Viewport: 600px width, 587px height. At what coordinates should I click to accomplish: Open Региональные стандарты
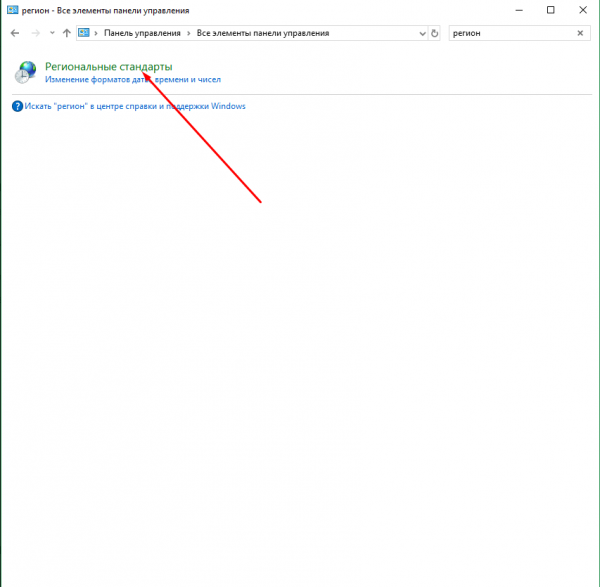pos(109,67)
